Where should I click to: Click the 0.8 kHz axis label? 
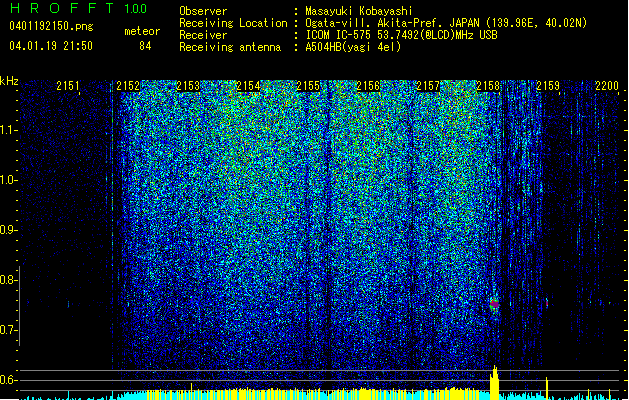tap(8, 280)
